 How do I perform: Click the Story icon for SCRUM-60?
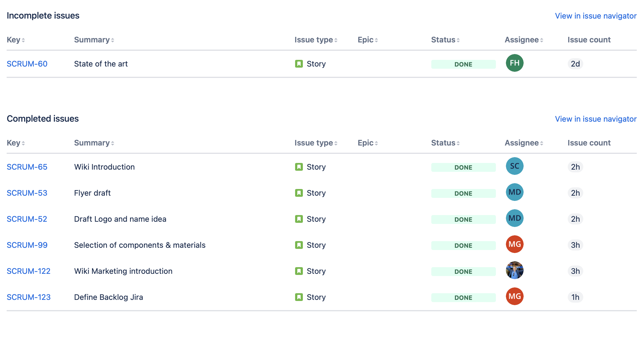(299, 64)
